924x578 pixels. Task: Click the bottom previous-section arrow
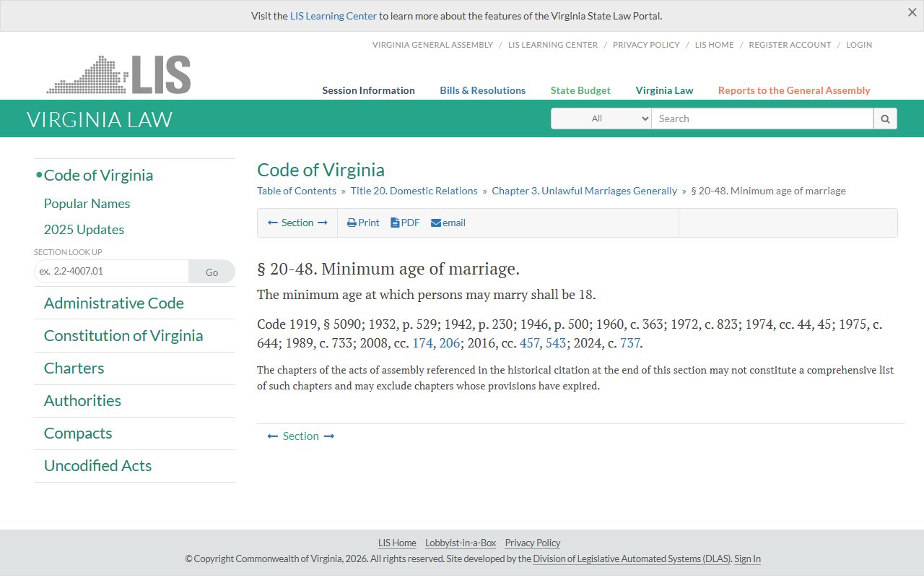click(x=273, y=436)
